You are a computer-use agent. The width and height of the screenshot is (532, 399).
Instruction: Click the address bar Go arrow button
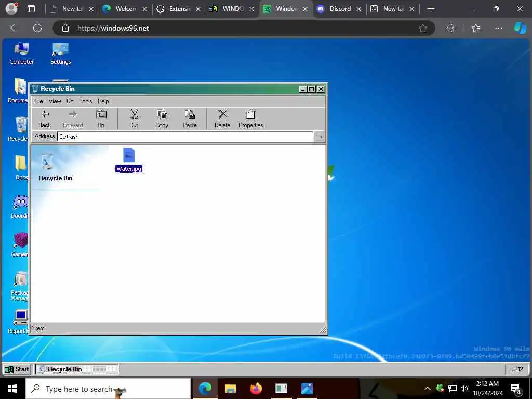320,137
